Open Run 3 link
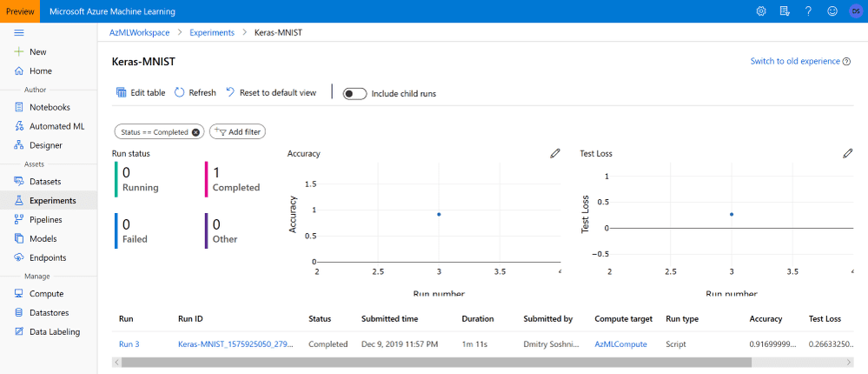Screen dimensions: 868x374 tap(129, 344)
